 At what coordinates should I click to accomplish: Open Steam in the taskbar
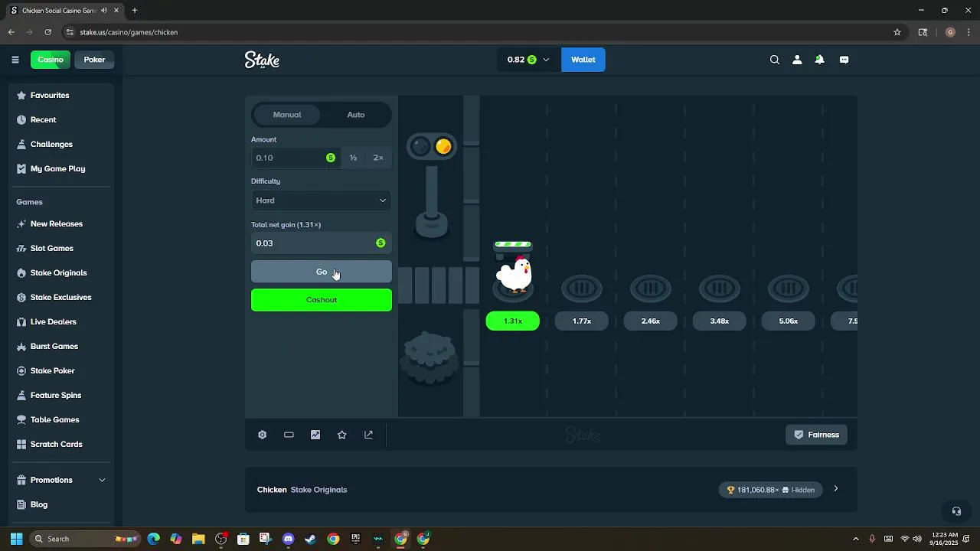(310, 539)
